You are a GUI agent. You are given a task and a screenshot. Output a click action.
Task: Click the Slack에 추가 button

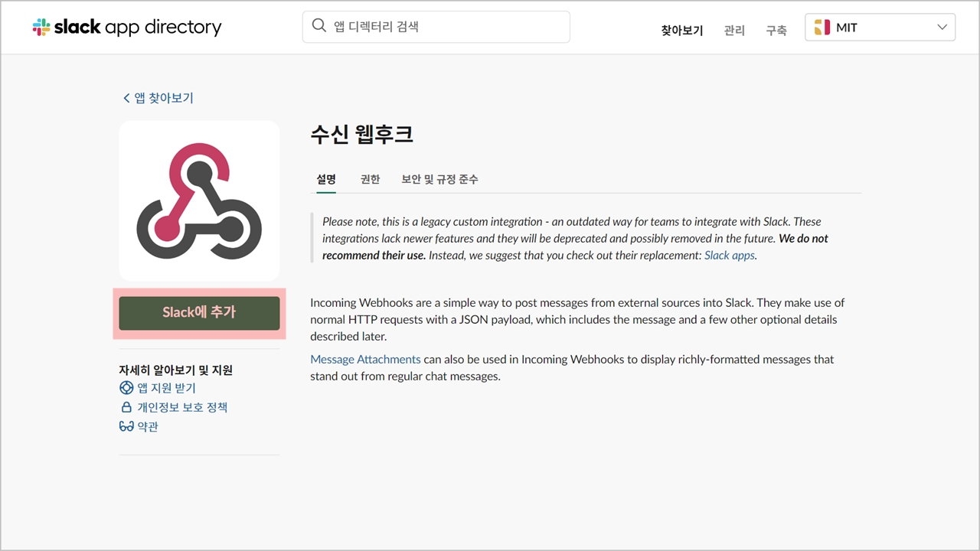click(x=199, y=313)
